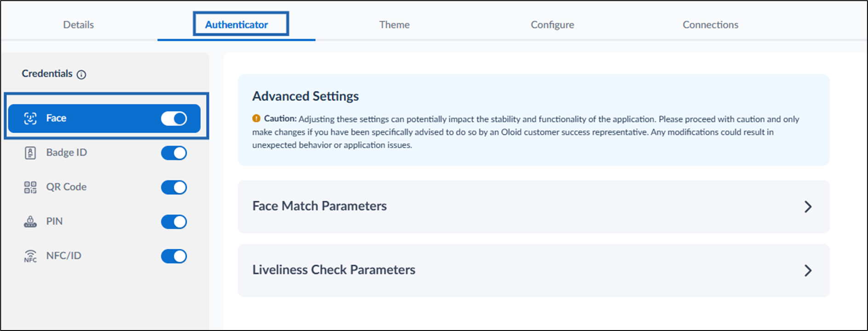Viewport: 868px width, 331px height.
Task: Click the QR Code icon
Action: (30, 187)
